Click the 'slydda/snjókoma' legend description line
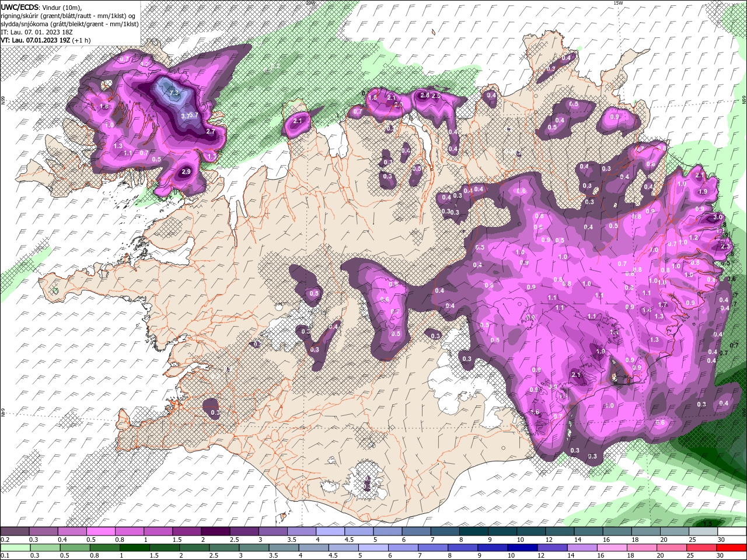This screenshot has height=560, width=747. pos(69,24)
